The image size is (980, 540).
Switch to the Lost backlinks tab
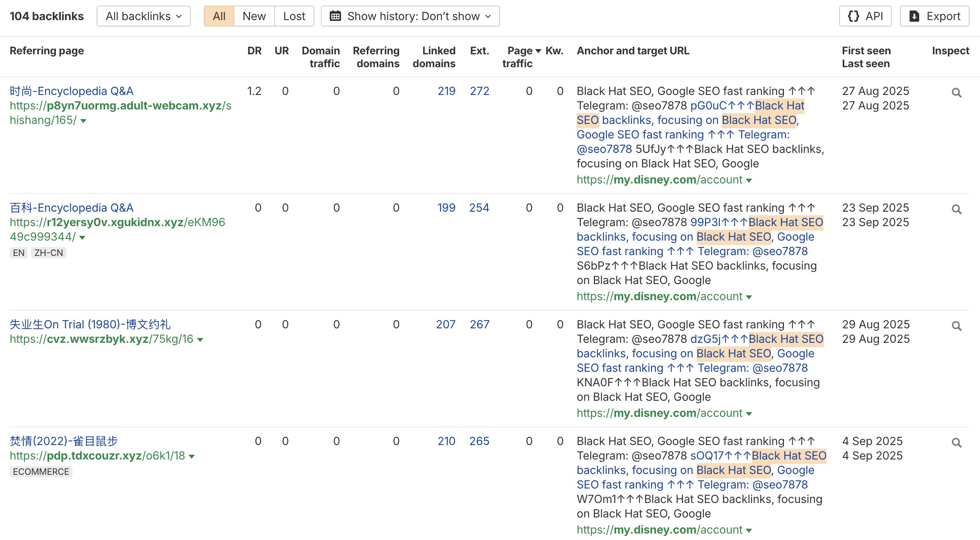pyautogui.click(x=294, y=16)
